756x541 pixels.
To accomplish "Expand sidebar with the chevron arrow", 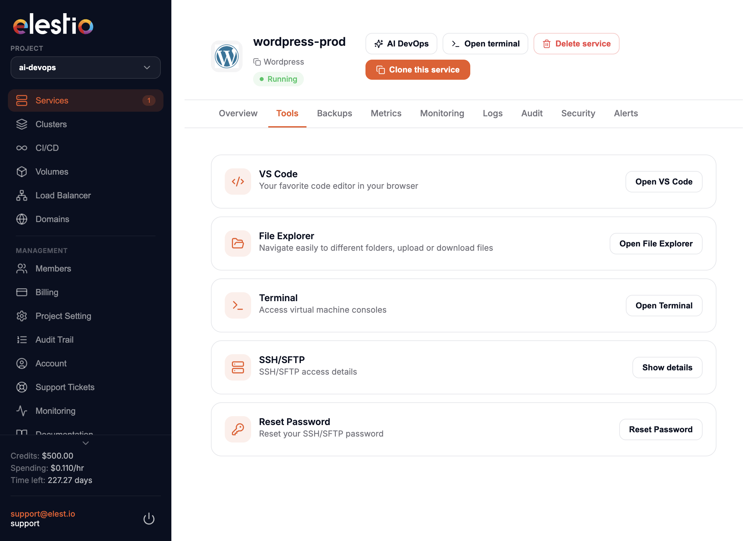I will (x=86, y=443).
